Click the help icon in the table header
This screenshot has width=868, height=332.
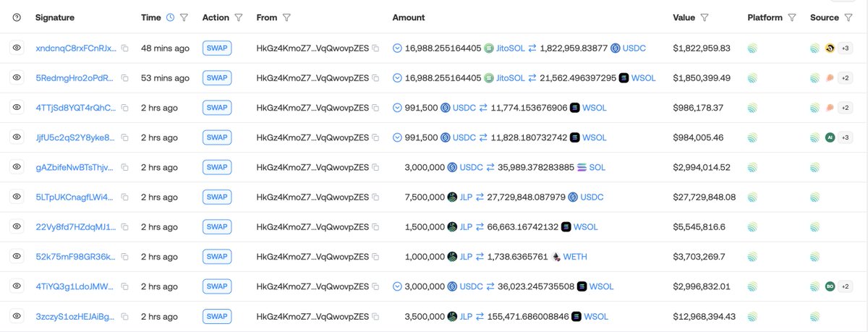click(x=17, y=17)
